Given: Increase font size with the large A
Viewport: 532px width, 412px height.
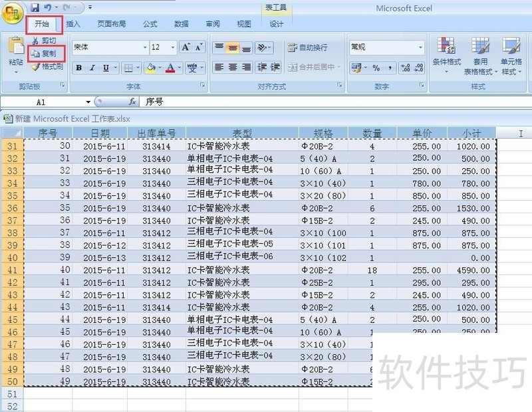Looking at the screenshot, I should point(186,47).
